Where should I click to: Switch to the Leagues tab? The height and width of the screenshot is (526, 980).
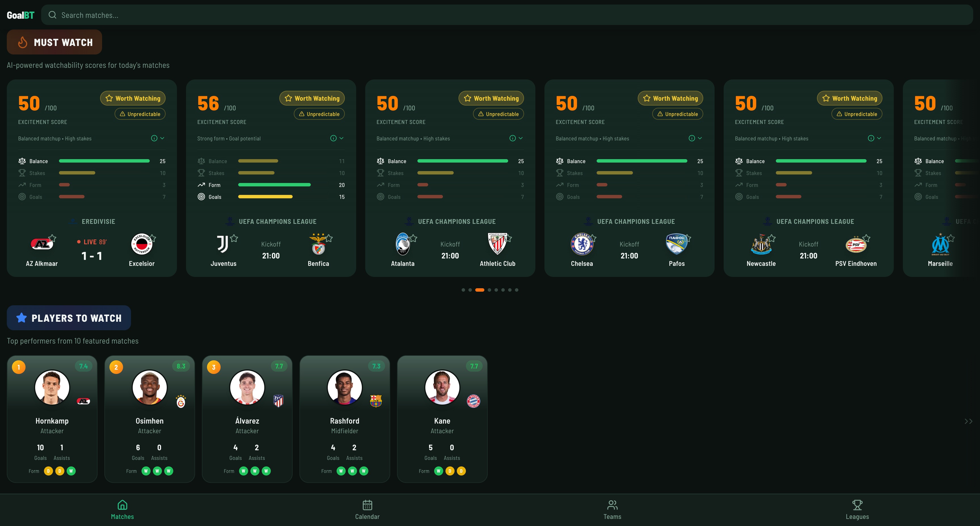pos(857,510)
